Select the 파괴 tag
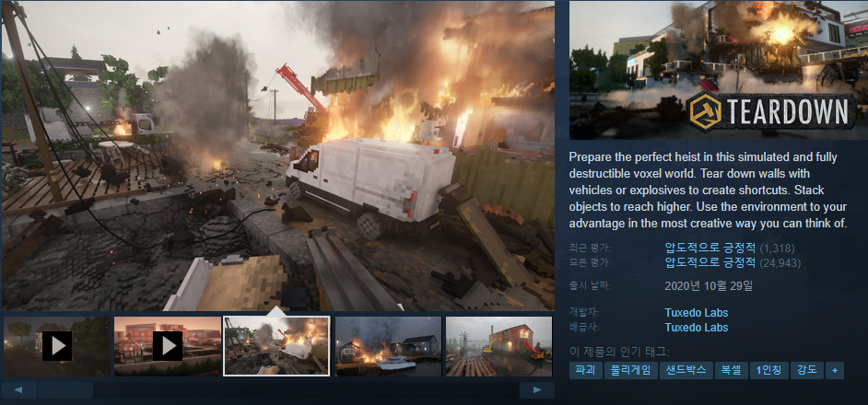 [x=586, y=370]
